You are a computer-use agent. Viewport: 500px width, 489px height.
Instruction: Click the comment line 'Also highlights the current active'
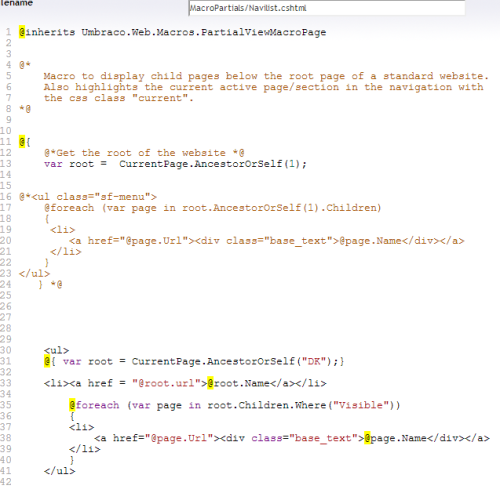[263, 87]
